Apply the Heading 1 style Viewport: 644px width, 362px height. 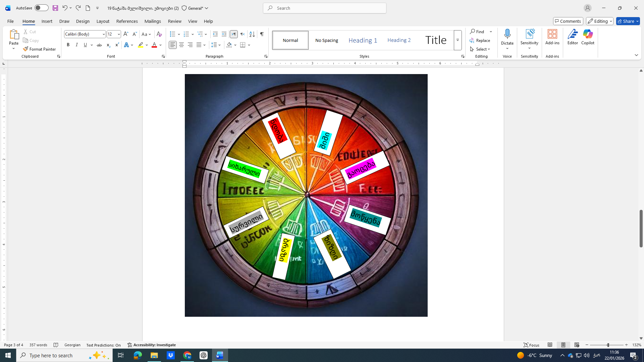click(x=363, y=40)
